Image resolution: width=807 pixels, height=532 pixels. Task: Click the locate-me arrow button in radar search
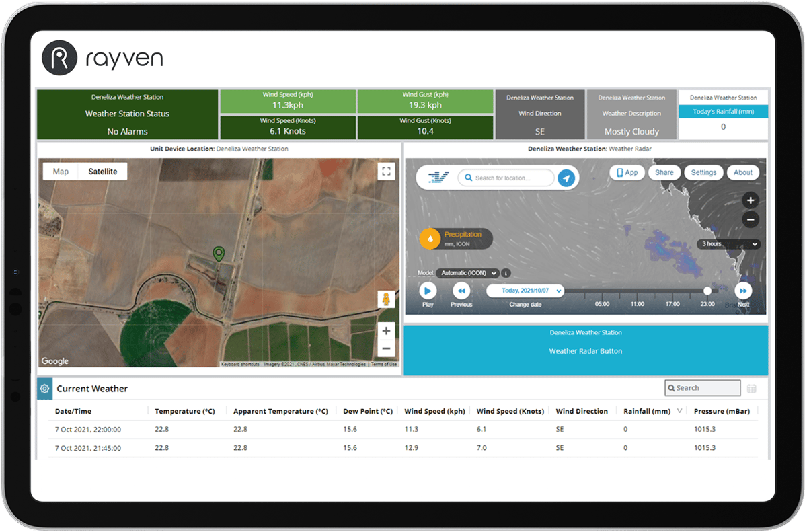567,178
